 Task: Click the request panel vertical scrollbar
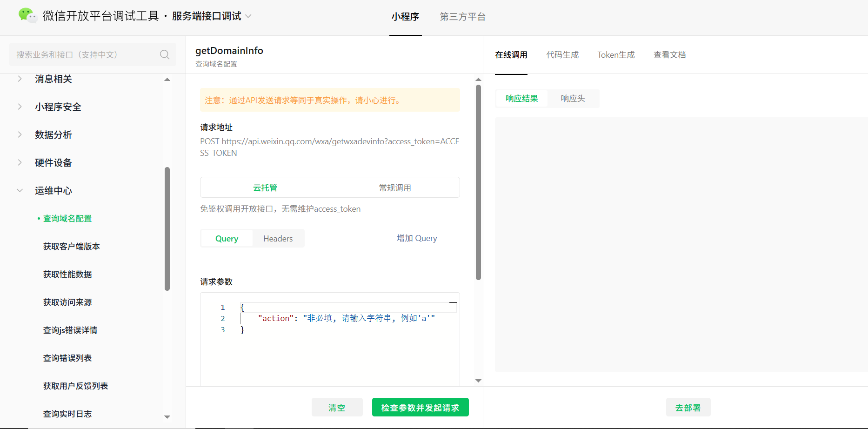click(478, 182)
